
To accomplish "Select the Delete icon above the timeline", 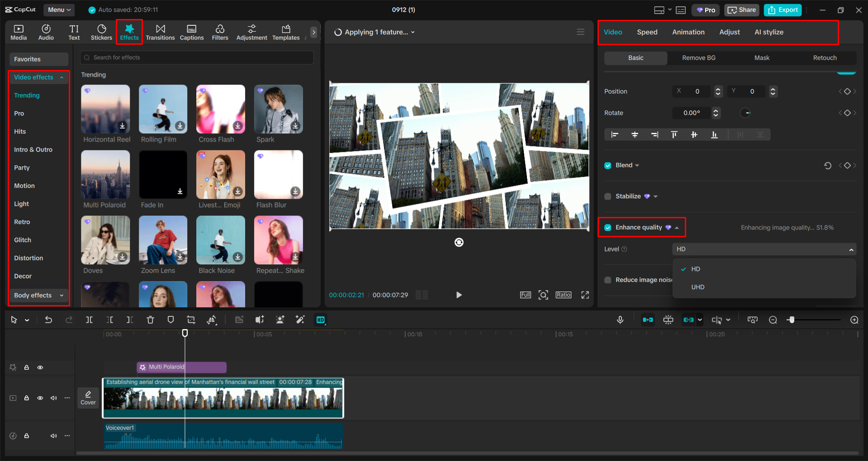I will 150,320.
